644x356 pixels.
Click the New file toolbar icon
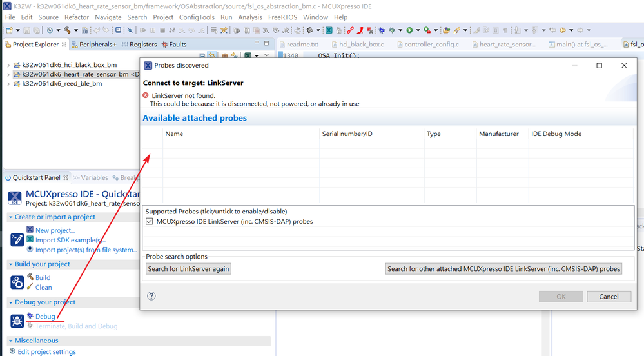tap(9, 30)
